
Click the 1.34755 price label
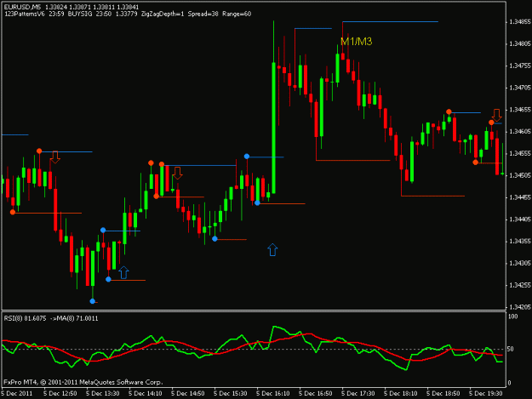tap(520, 66)
